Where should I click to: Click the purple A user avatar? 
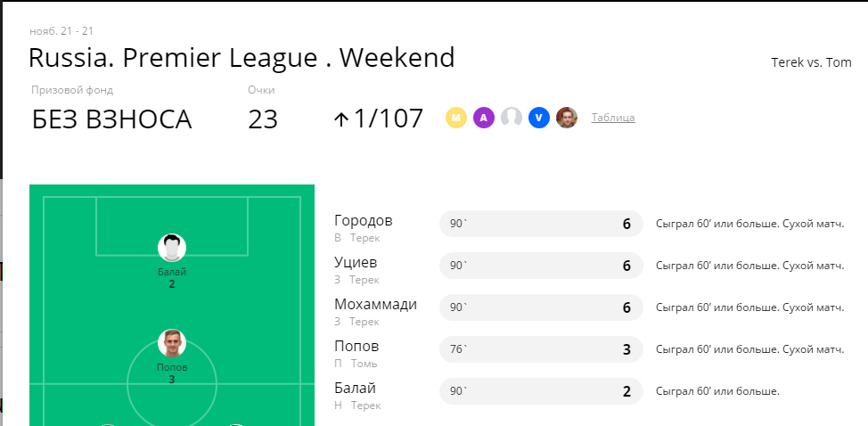pyautogui.click(x=484, y=118)
